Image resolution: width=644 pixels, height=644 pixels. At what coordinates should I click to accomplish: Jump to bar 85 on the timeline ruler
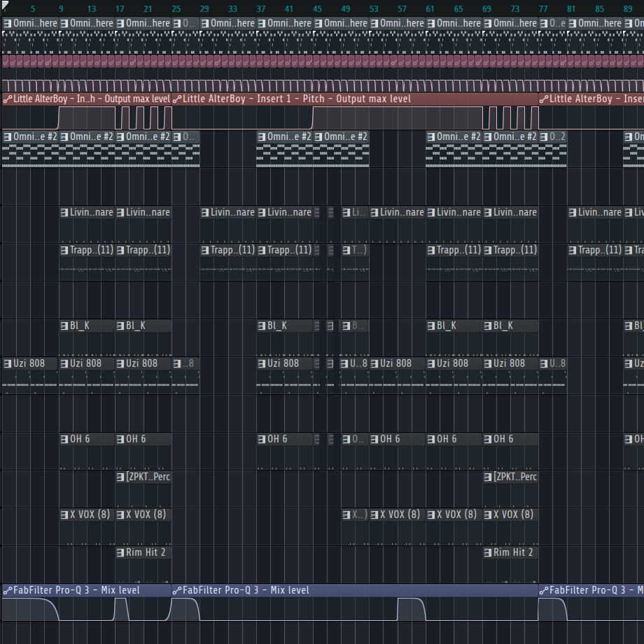600,8
